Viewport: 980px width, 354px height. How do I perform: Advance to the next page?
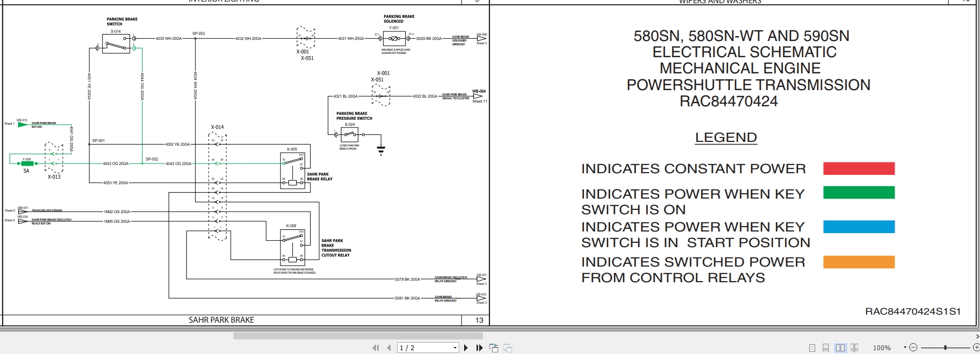pyautogui.click(x=466, y=348)
